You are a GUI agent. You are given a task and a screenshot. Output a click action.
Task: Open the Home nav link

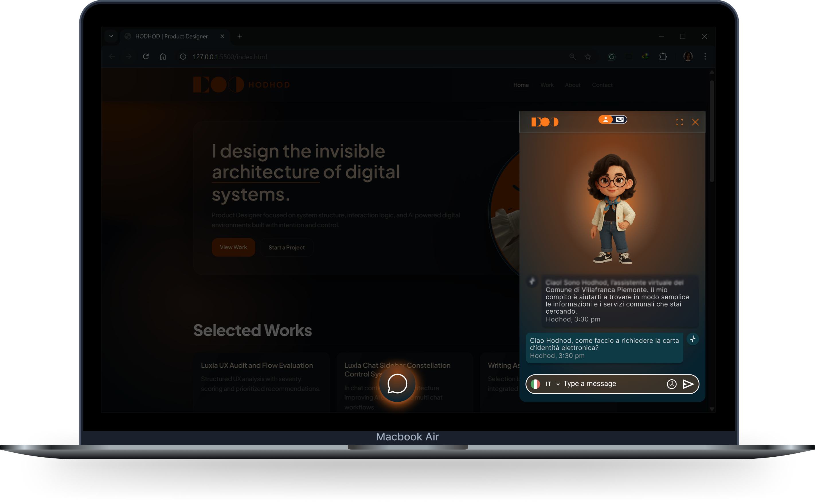[x=521, y=85]
